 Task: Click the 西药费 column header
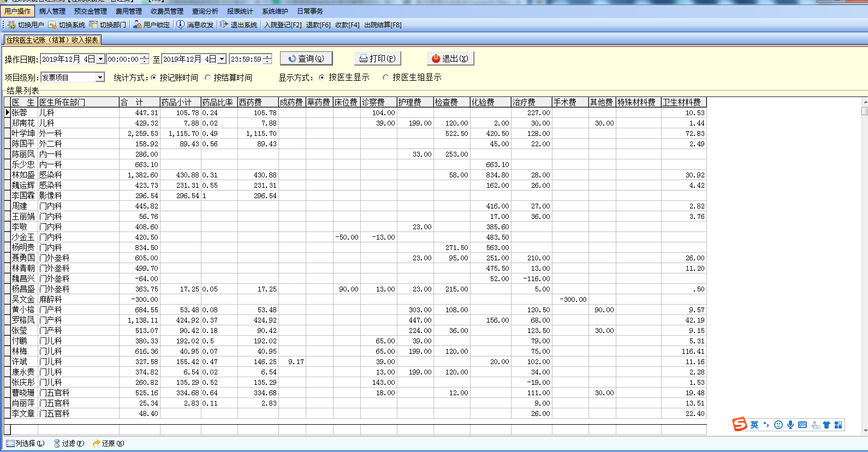(x=258, y=102)
